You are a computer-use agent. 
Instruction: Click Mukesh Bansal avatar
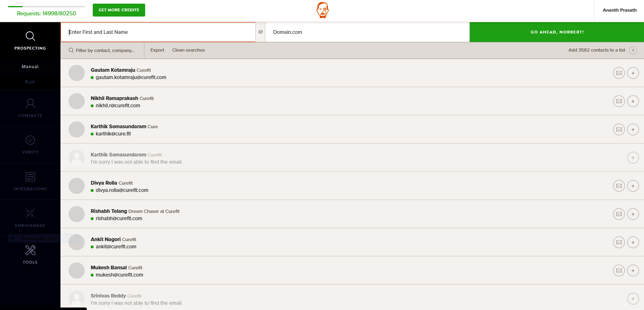click(x=77, y=270)
